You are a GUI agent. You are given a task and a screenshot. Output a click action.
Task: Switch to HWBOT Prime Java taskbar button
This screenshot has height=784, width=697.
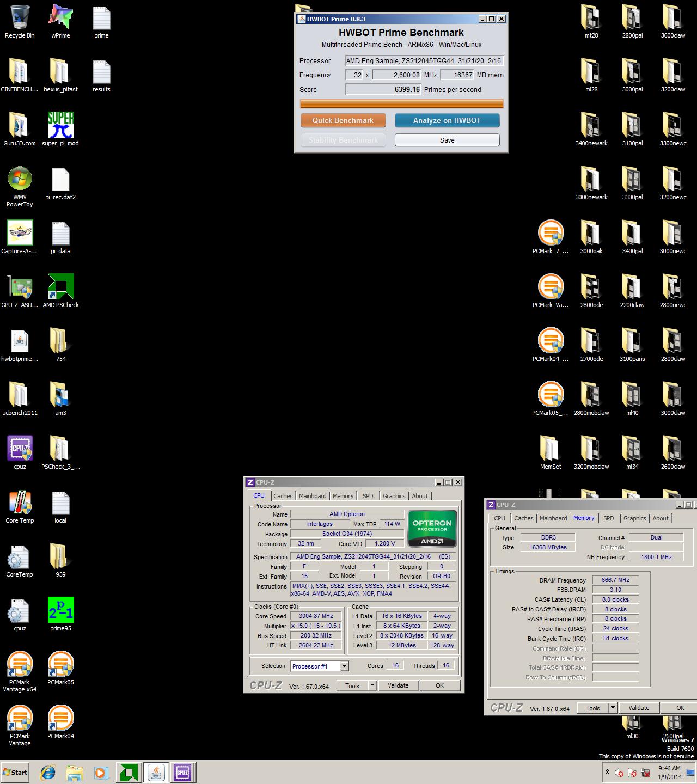[x=156, y=772]
